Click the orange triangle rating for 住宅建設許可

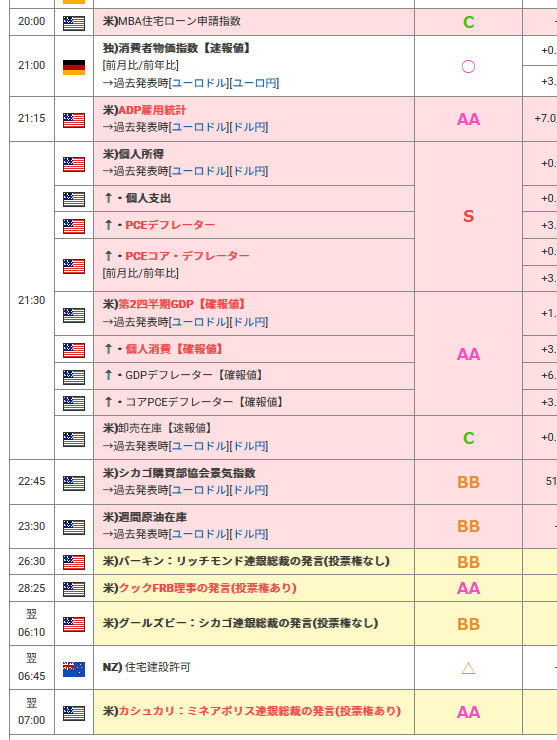468,668
